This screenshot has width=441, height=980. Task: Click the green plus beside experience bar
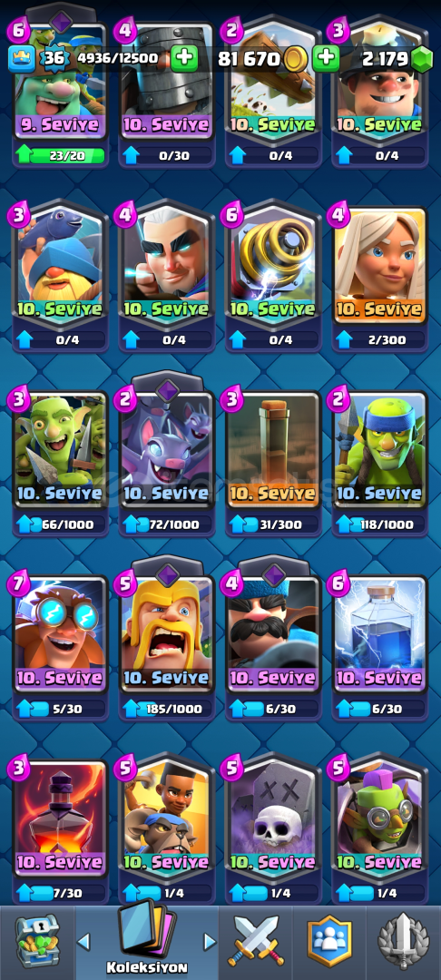pos(184,59)
